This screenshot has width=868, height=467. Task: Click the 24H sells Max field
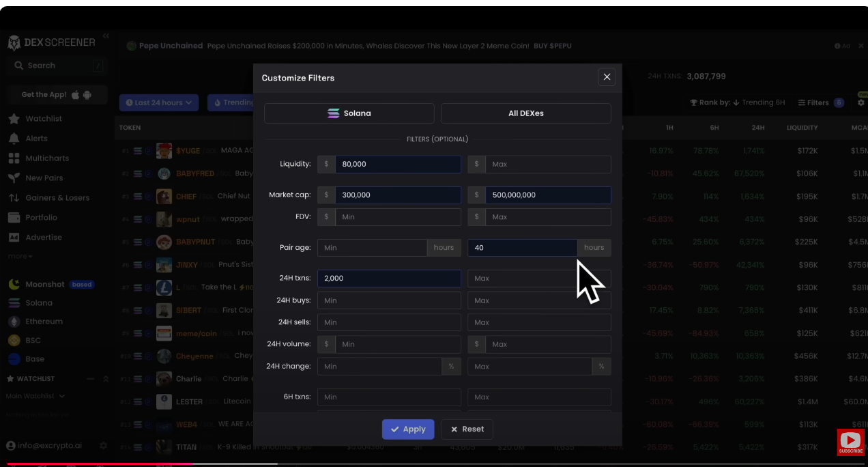click(x=539, y=322)
